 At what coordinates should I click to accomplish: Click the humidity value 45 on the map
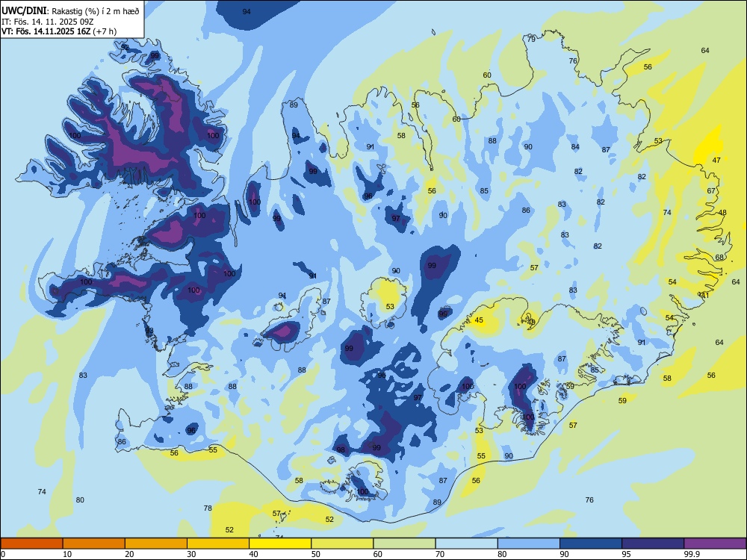[479, 320]
